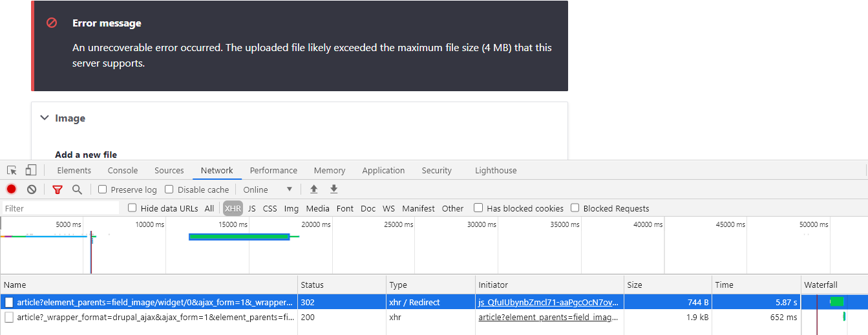
Task: Check the Disable cache option
Action: pos(169,189)
